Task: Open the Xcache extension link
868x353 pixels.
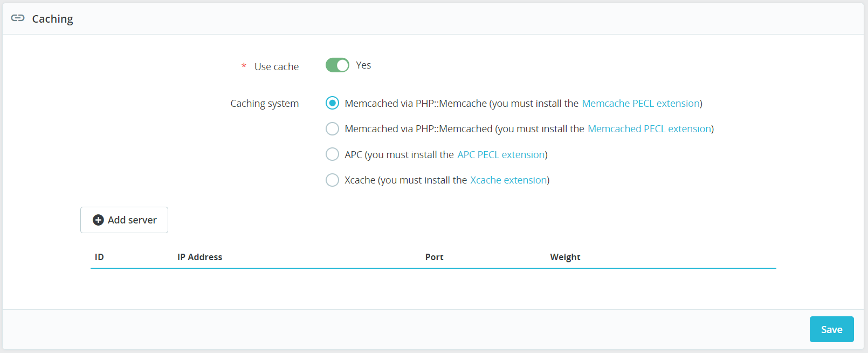Action: [508, 180]
